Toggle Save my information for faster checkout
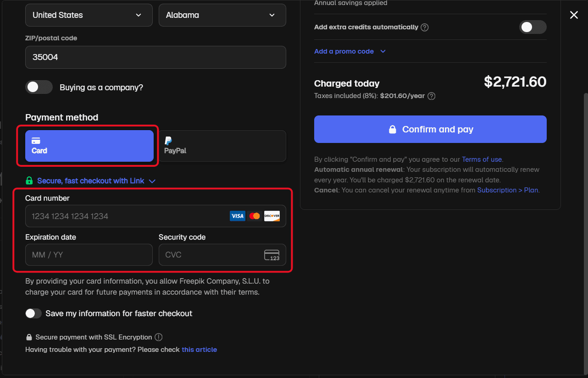Screen dimensions: 588x378 (33, 313)
